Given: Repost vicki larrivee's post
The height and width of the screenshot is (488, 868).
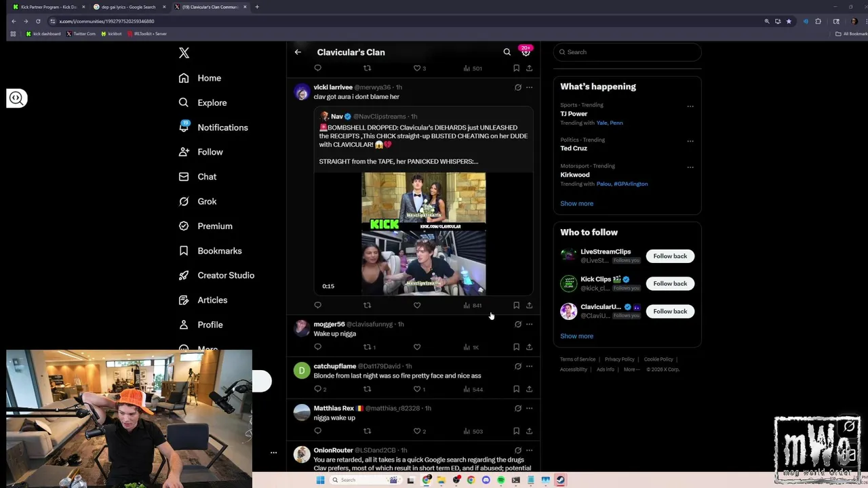Looking at the screenshot, I should 367,306.
